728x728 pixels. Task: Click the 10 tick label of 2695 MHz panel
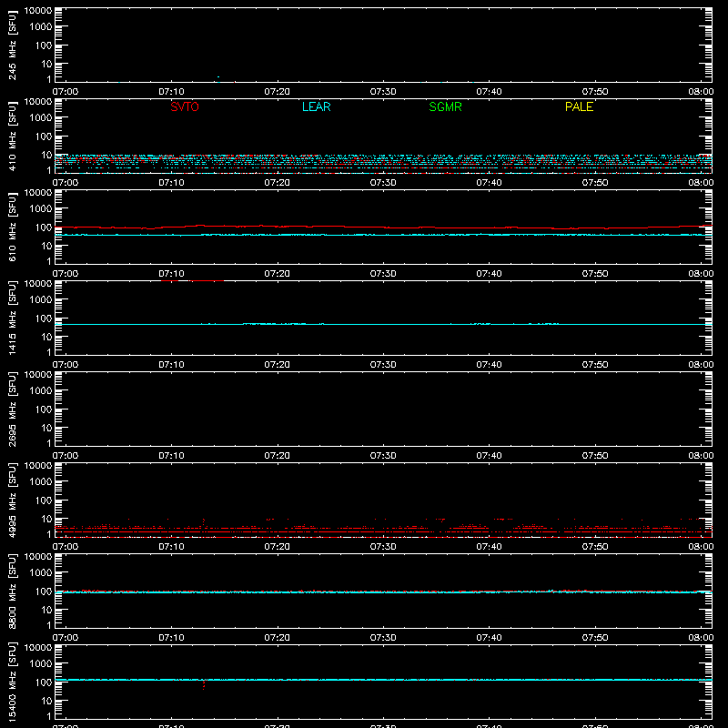[x=46, y=428]
